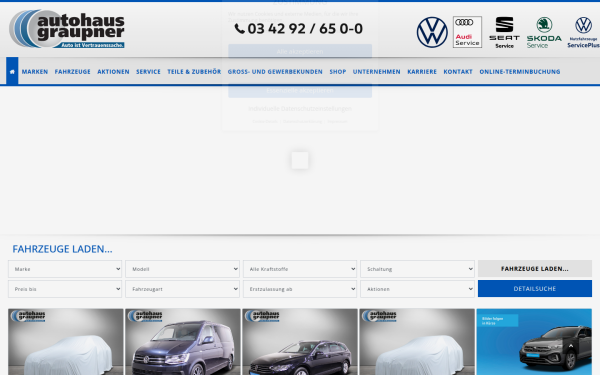Click the Autohaus Graupner logo
Image resolution: width=600 pixels, height=375 pixels.
[x=67, y=29]
